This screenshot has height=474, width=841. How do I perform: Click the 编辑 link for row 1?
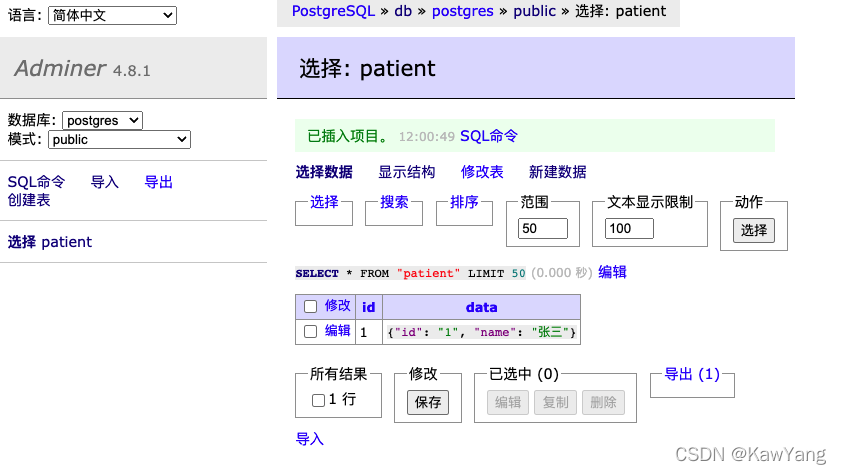point(338,331)
